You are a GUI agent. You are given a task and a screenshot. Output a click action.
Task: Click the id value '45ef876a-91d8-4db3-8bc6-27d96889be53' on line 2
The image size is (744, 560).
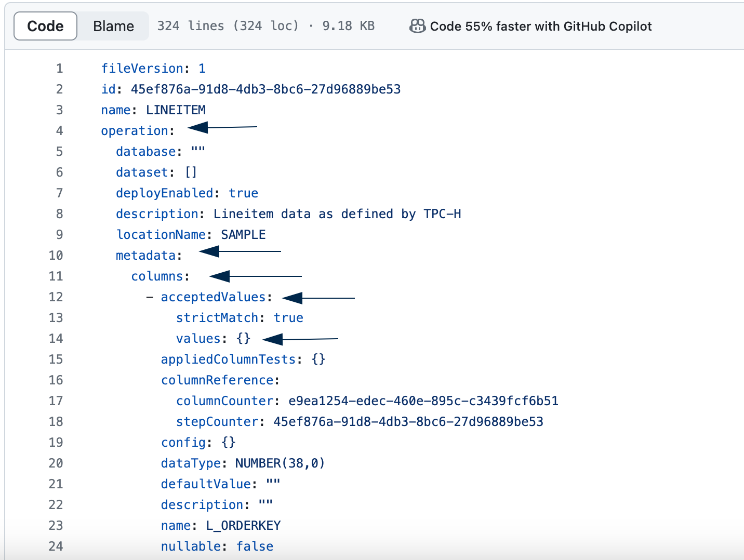click(x=265, y=89)
